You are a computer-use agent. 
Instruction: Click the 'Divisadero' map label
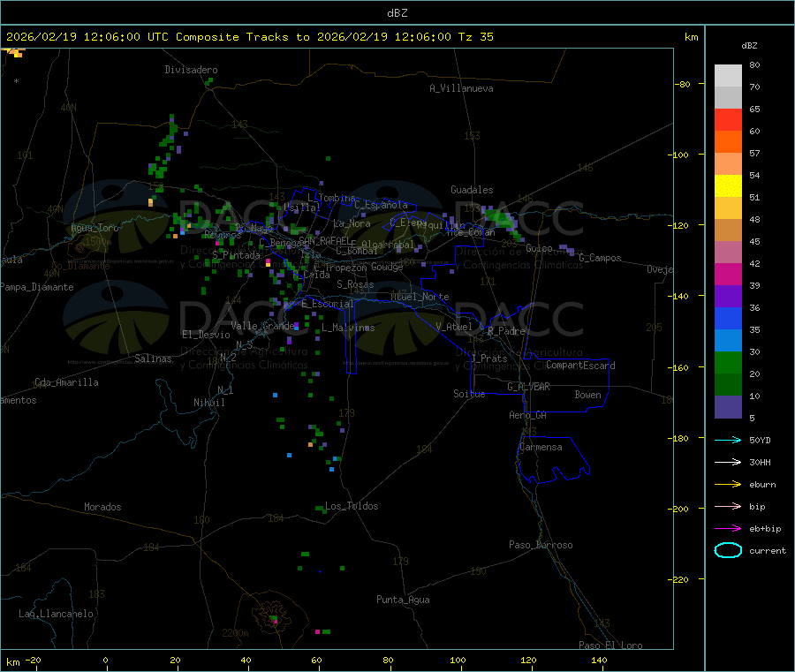tap(191, 70)
